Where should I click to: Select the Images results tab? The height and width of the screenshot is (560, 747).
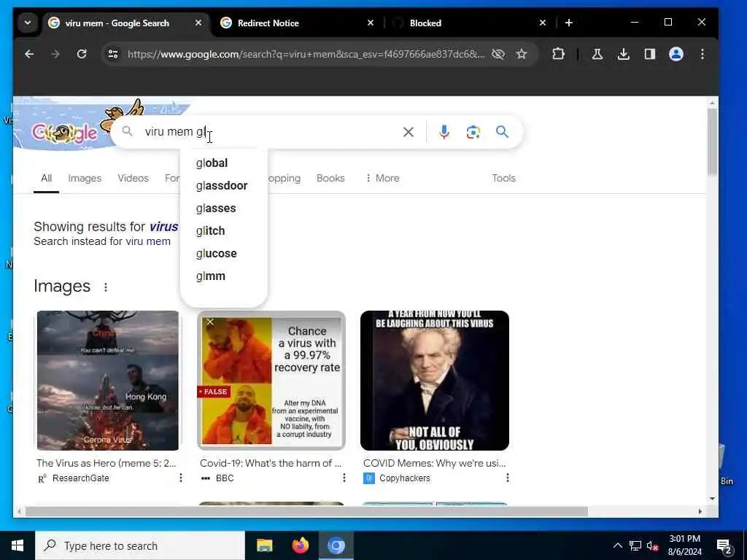85,179
